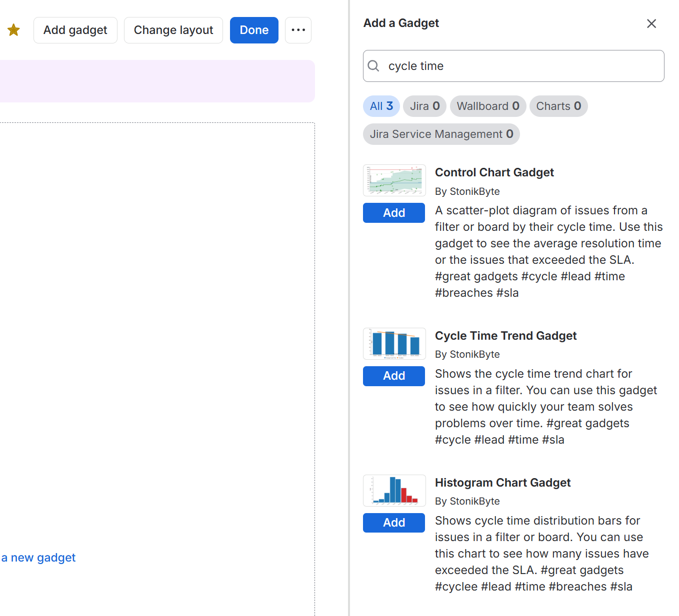This screenshot has width=679, height=616.
Task: Click the 'a new gadget' link
Action: (38, 558)
